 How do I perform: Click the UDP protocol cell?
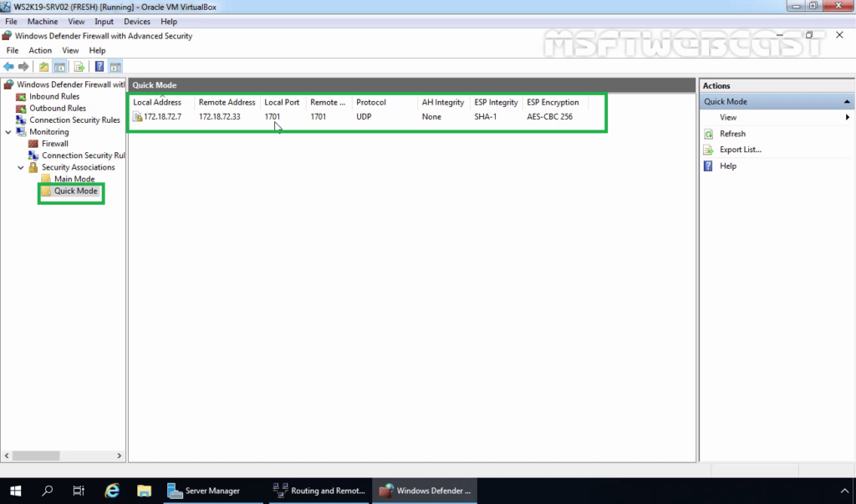pos(364,117)
